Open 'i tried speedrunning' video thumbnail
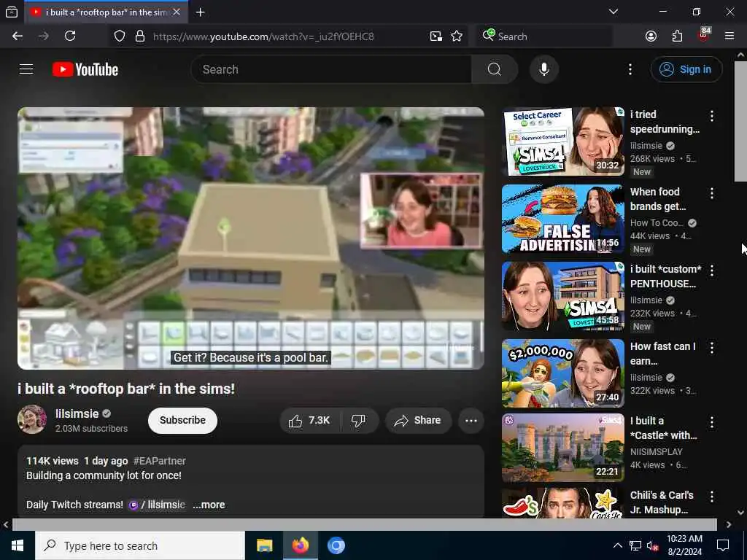The height and width of the screenshot is (560, 747). click(x=562, y=141)
